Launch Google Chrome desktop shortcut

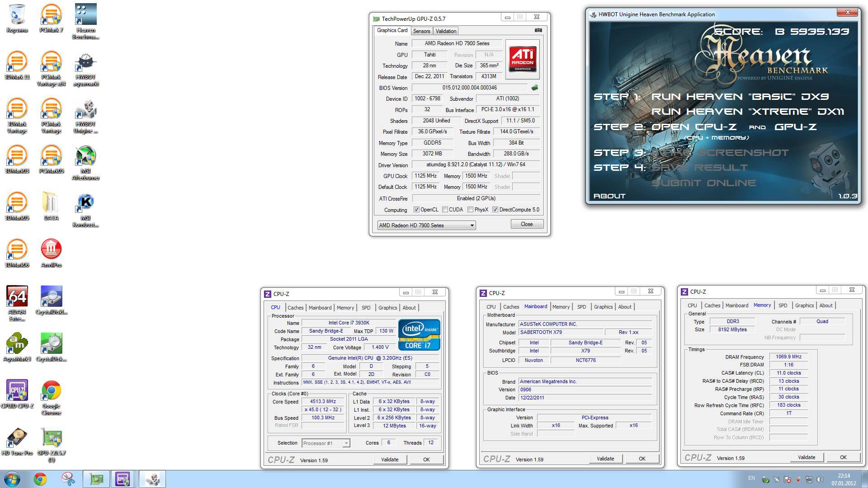(x=51, y=397)
